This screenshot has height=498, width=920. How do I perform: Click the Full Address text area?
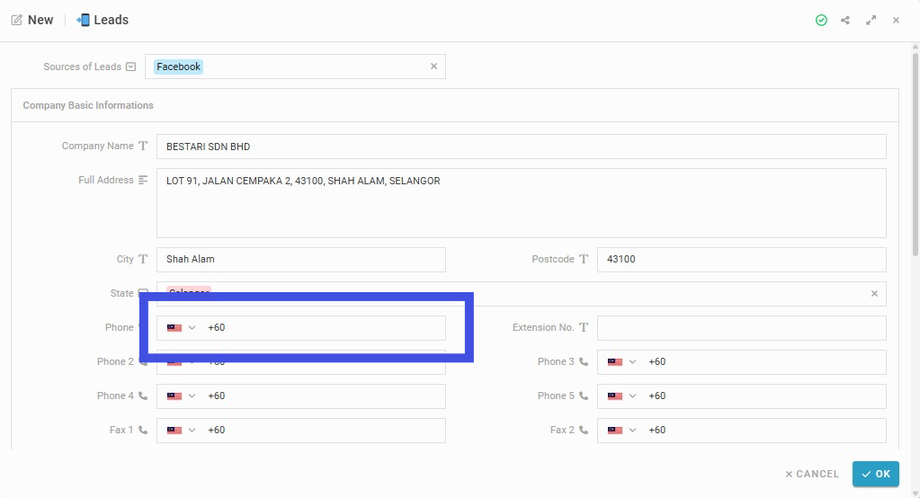click(x=520, y=203)
